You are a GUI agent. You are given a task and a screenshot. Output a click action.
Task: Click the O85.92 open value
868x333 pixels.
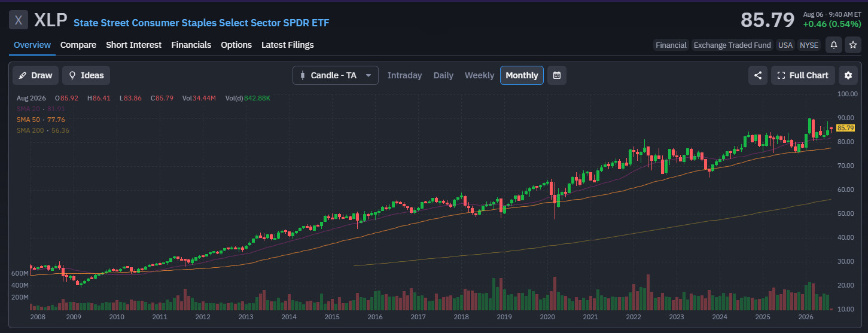click(x=66, y=97)
